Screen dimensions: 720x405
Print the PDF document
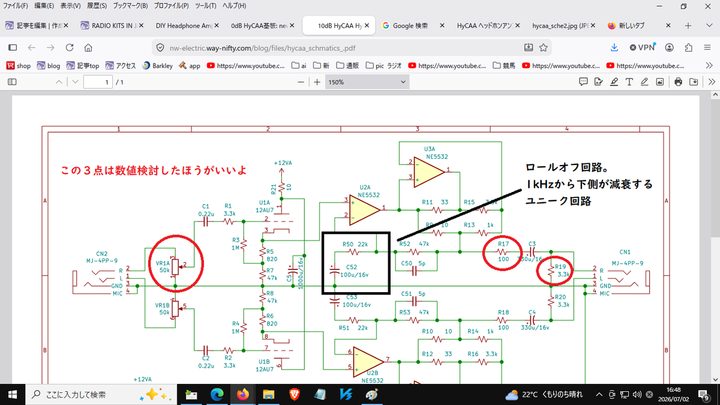click(678, 82)
